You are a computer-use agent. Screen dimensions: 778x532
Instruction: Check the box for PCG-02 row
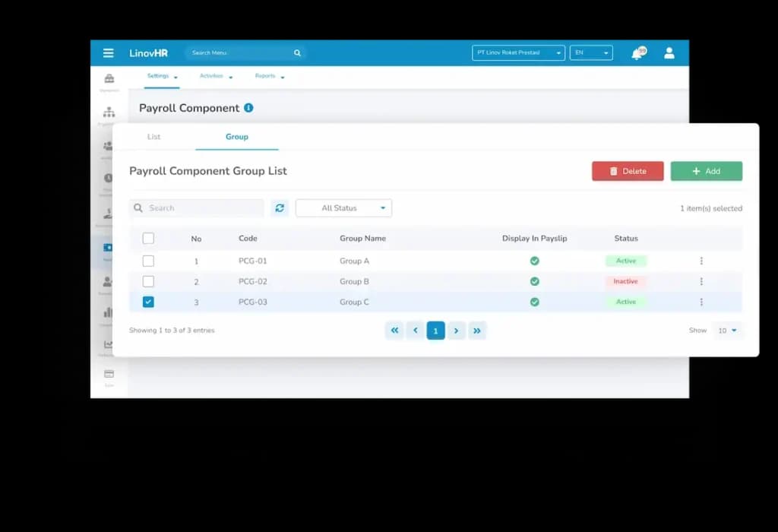(x=148, y=281)
